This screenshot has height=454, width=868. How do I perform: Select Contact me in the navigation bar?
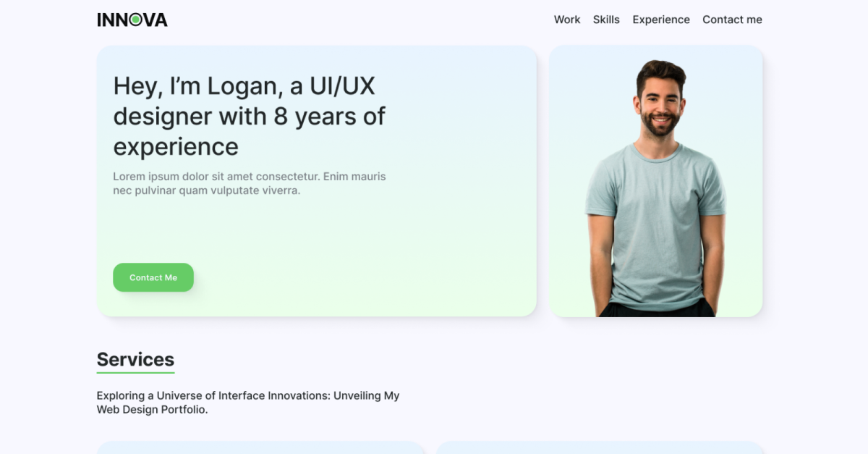732,20
